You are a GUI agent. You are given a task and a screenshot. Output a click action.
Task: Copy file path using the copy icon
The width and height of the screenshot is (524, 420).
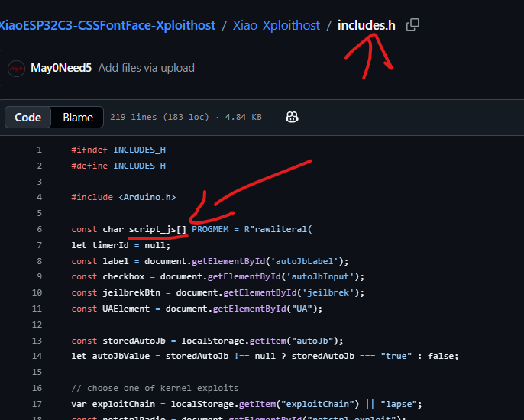pos(412,25)
